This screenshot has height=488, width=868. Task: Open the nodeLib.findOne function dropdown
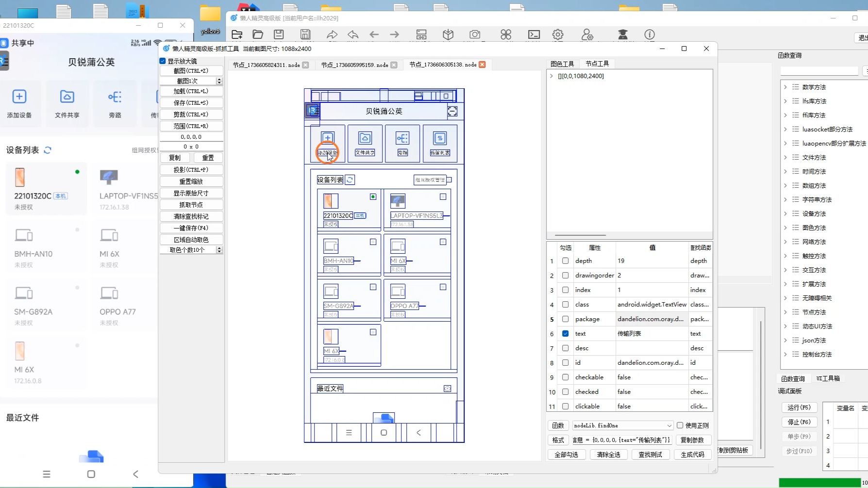[669, 425]
